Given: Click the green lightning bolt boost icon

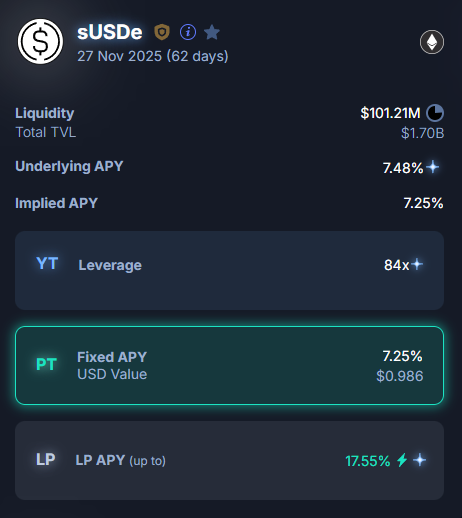Looking at the screenshot, I should point(402,460).
